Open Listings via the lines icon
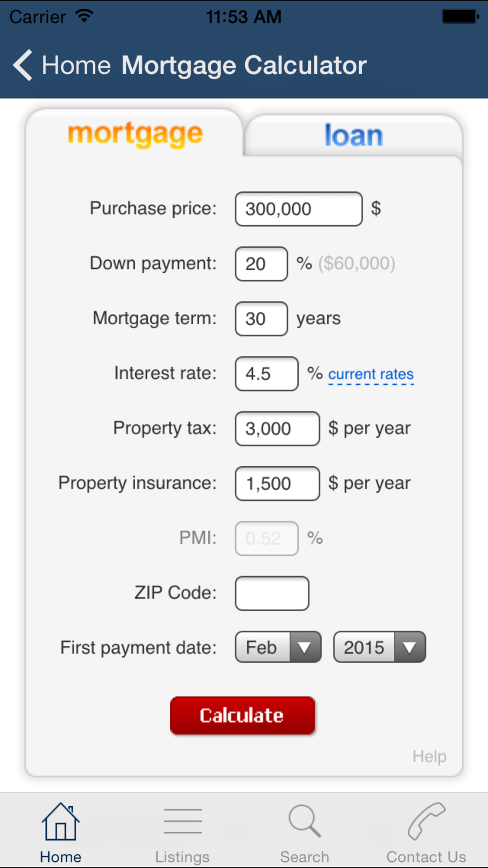This screenshot has width=488, height=868. [x=183, y=821]
